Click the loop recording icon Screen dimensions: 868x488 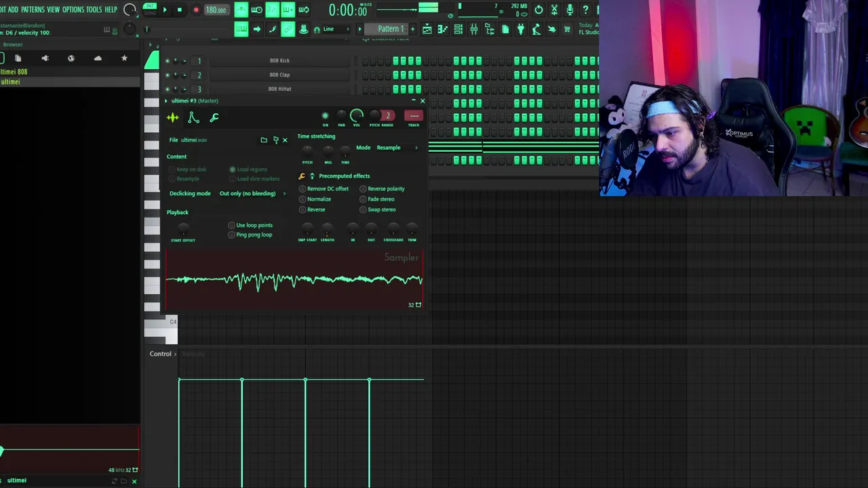pyautogui.click(x=303, y=9)
